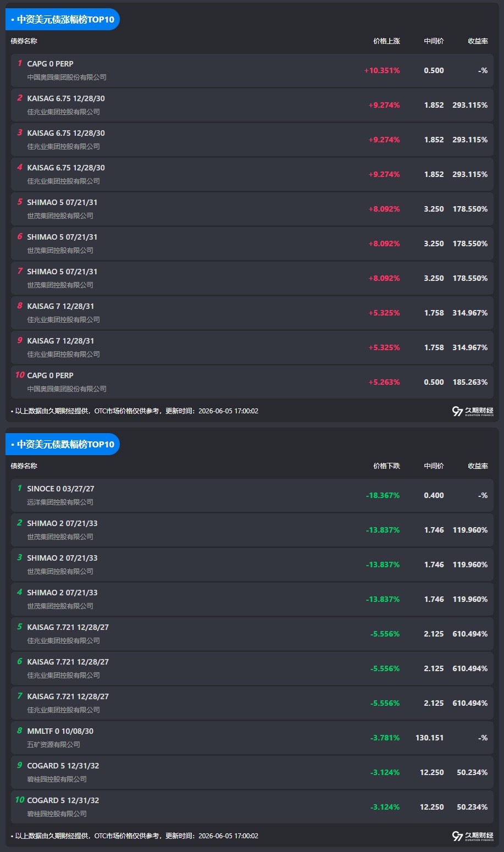
Task: Open rank 1 CAPG 0 PERP in 涨幅榜
Action: (50, 64)
